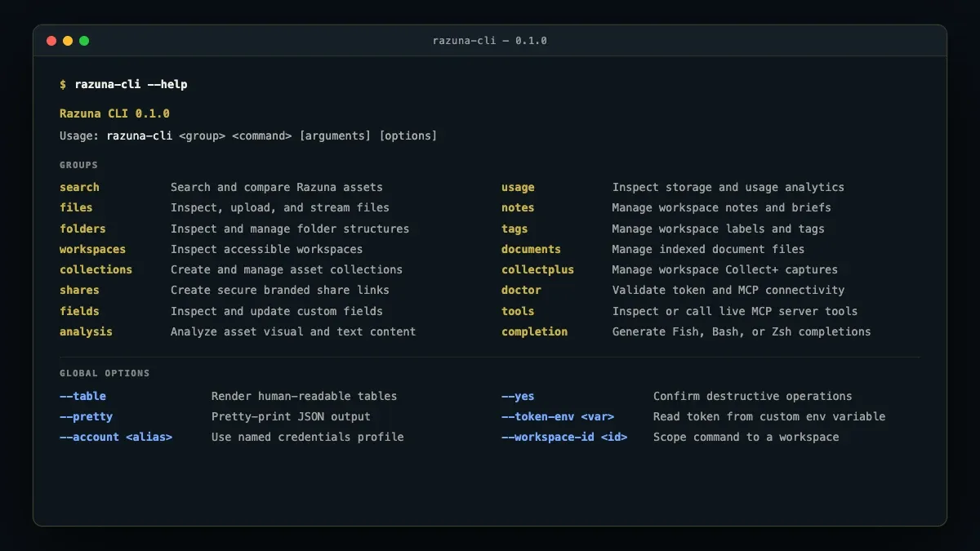Click the '--account <alias>' option
980x551 pixels.
pyautogui.click(x=116, y=437)
